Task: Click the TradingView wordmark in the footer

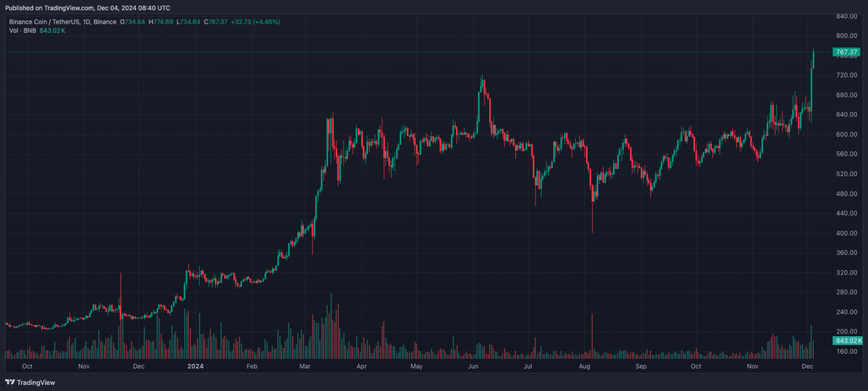Action: tap(36, 383)
